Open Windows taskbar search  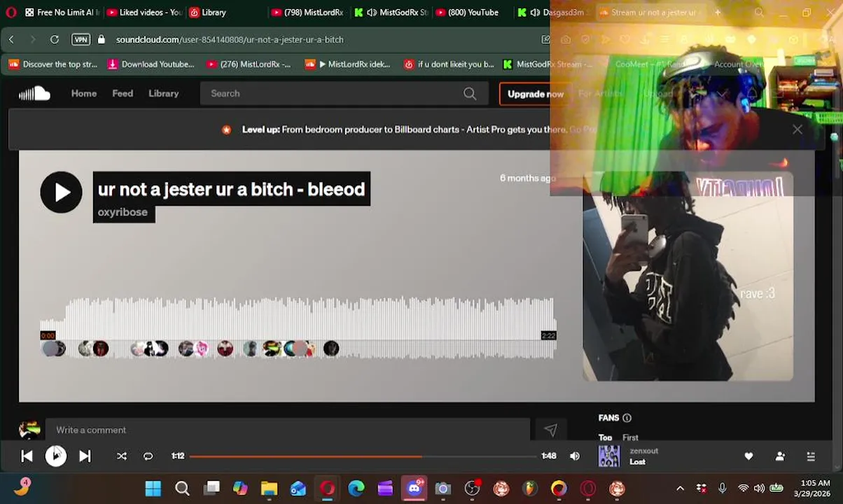(x=182, y=488)
